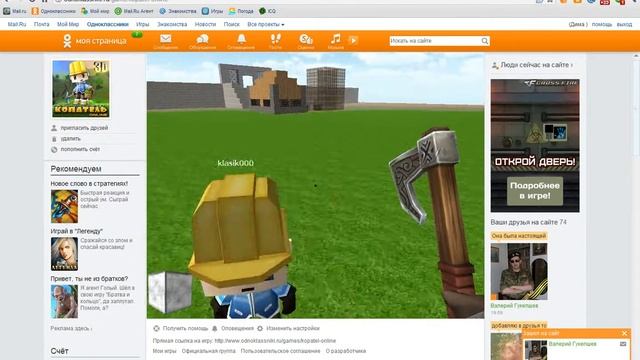This screenshot has height=360, width=640.
Task: Open the ICQ bookmark
Action: click(267, 11)
